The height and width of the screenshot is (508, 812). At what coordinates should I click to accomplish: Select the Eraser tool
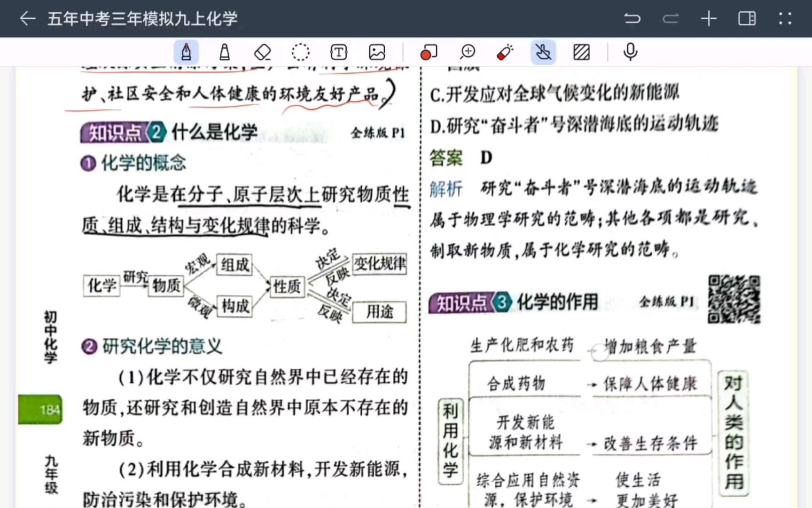(263, 52)
